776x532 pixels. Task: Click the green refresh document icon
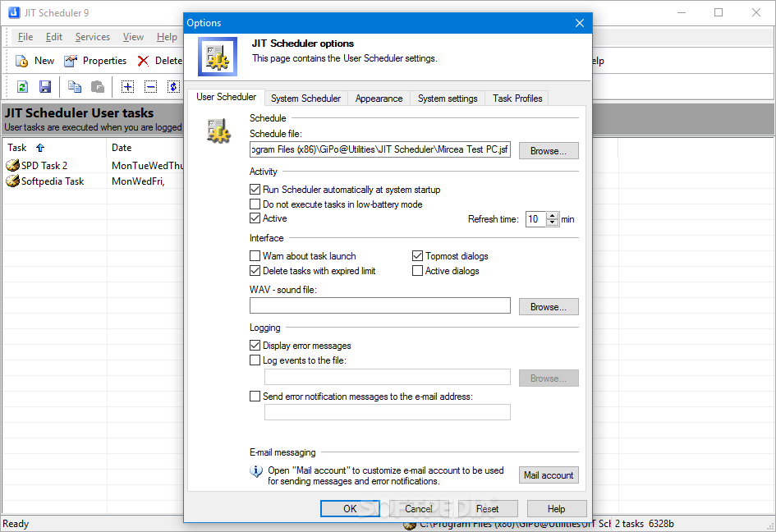click(x=22, y=87)
